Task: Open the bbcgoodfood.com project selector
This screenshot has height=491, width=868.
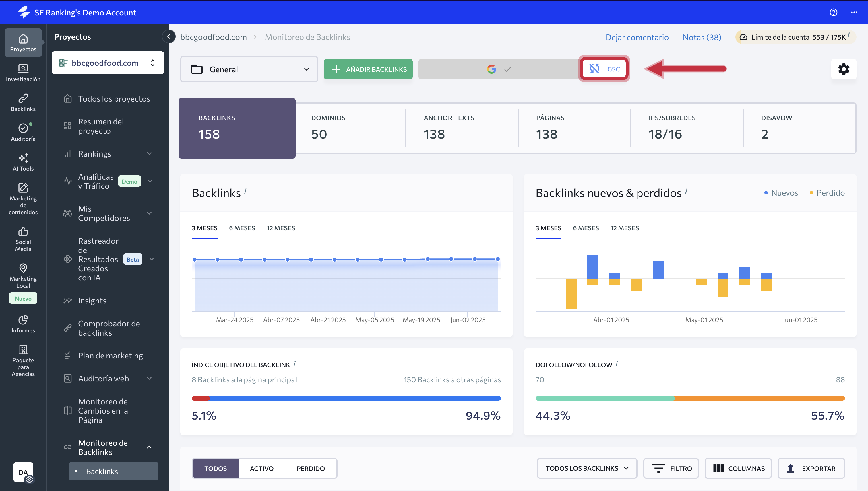Action: [x=108, y=63]
